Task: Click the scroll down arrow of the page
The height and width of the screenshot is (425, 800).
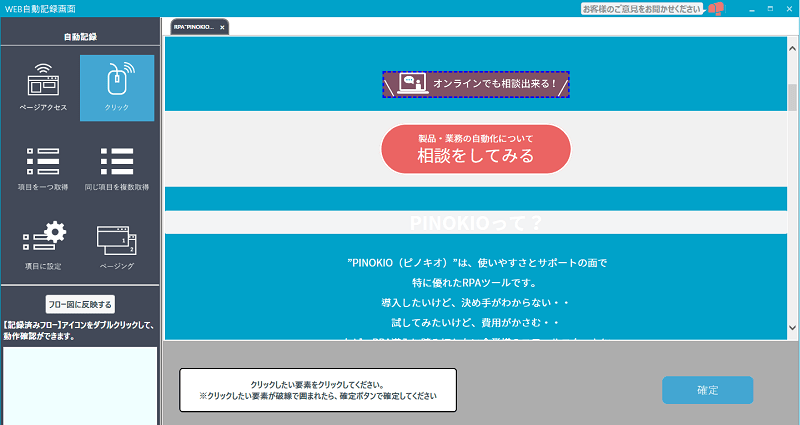Action: (792, 328)
